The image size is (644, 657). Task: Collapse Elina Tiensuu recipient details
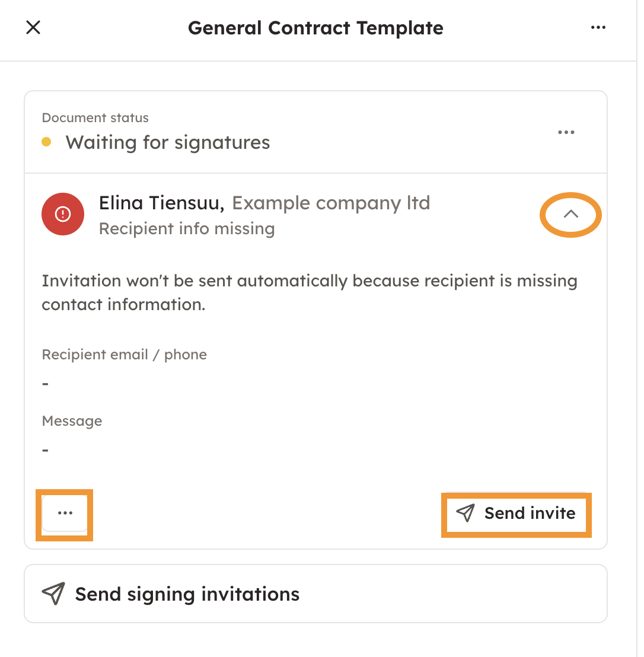[570, 215]
